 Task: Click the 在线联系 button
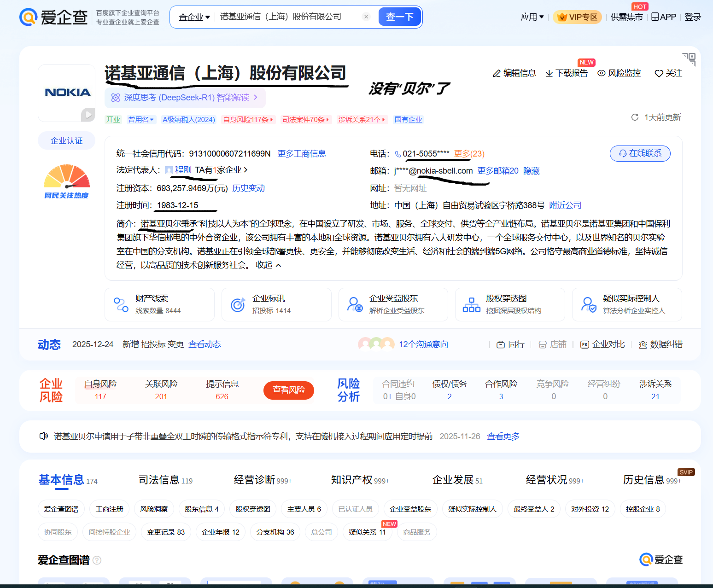click(640, 153)
